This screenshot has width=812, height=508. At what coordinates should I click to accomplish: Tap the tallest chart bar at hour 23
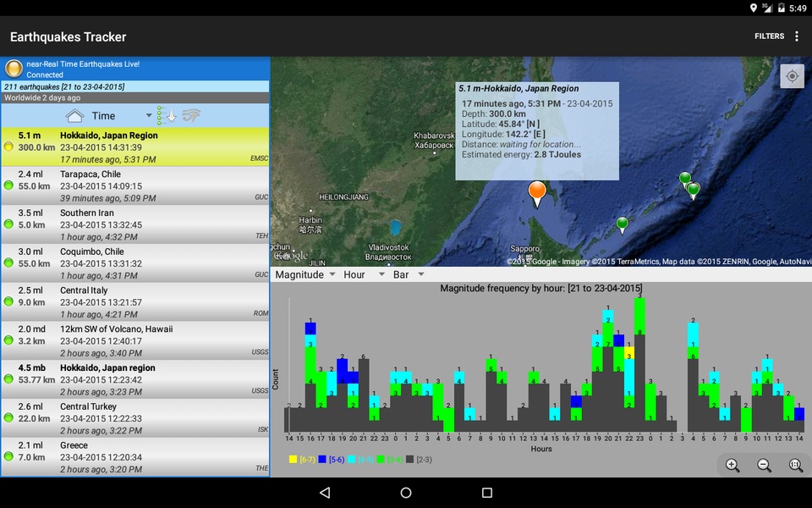click(x=639, y=365)
